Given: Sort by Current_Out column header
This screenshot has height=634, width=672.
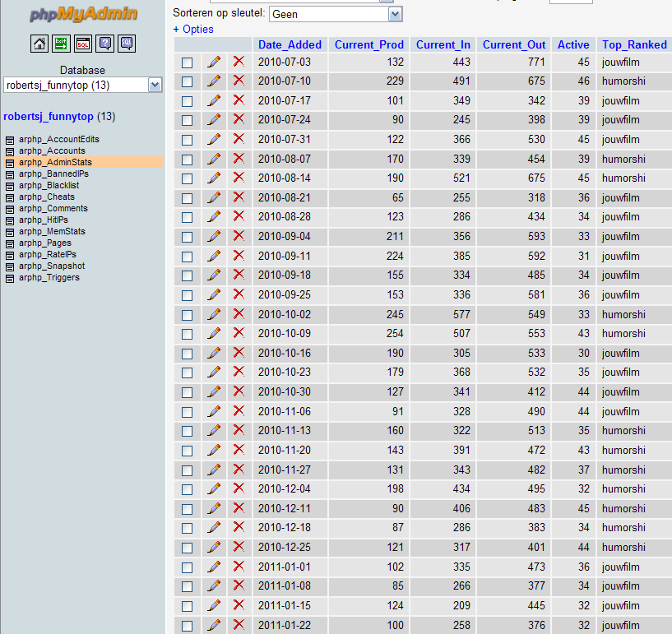Looking at the screenshot, I should [x=514, y=44].
